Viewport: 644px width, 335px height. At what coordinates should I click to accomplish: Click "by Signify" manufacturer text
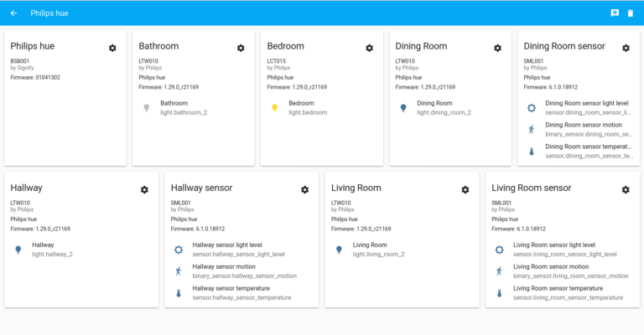pos(22,68)
